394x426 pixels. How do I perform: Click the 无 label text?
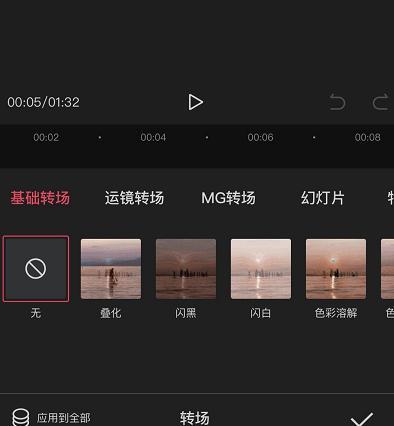pyautogui.click(x=36, y=313)
